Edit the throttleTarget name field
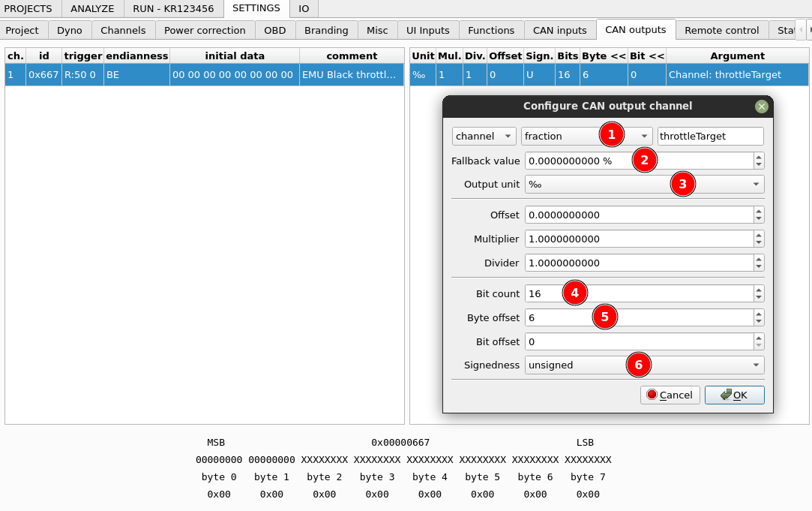Viewport: 812px width, 511px height. tap(709, 136)
